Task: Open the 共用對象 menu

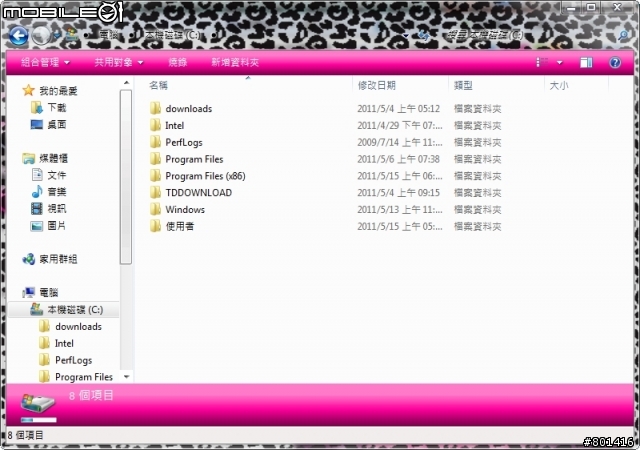Action: pos(119,62)
